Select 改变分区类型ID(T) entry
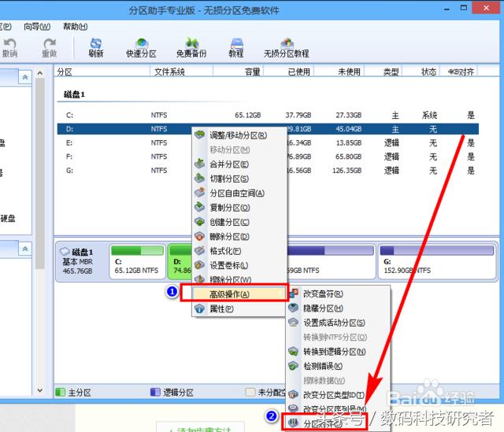504x432 pixels. pyautogui.click(x=339, y=395)
